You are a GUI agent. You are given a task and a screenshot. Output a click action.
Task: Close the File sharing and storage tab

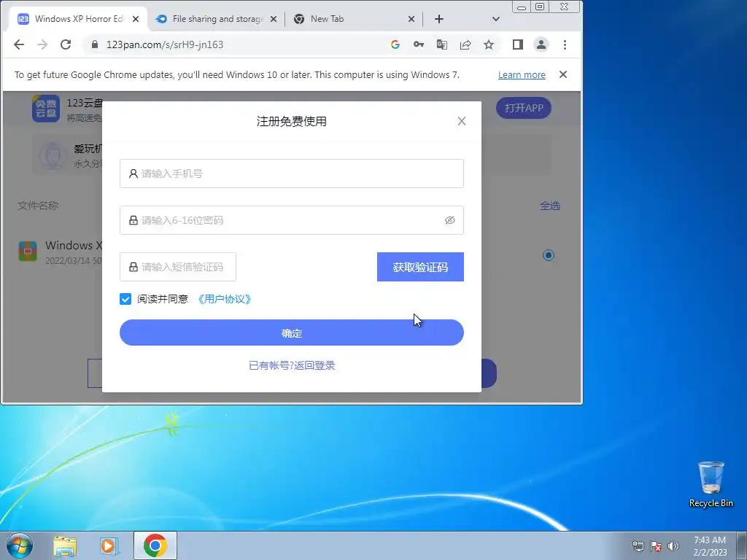click(274, 19)
